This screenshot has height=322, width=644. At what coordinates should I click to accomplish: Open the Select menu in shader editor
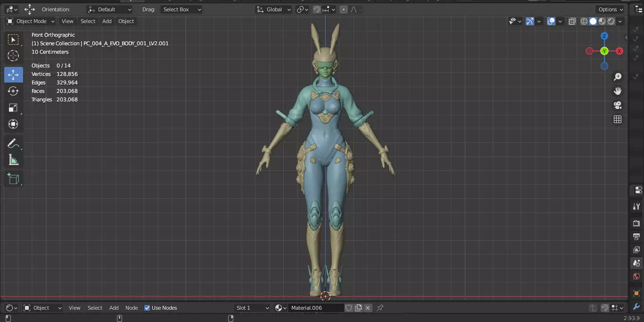pos(95,308)
